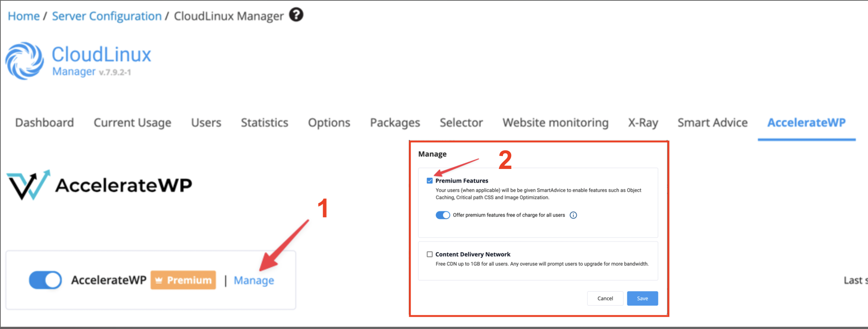
Task: Toggle offer premium features free for all users
Action: tap(443, 215)
